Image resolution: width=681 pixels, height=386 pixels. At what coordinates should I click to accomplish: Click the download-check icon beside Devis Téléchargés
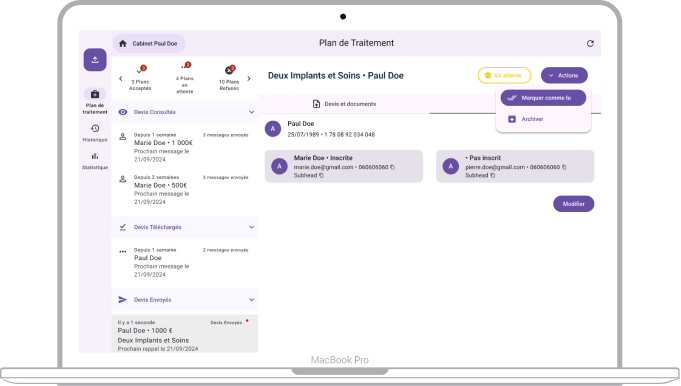[x=123, y=227]
